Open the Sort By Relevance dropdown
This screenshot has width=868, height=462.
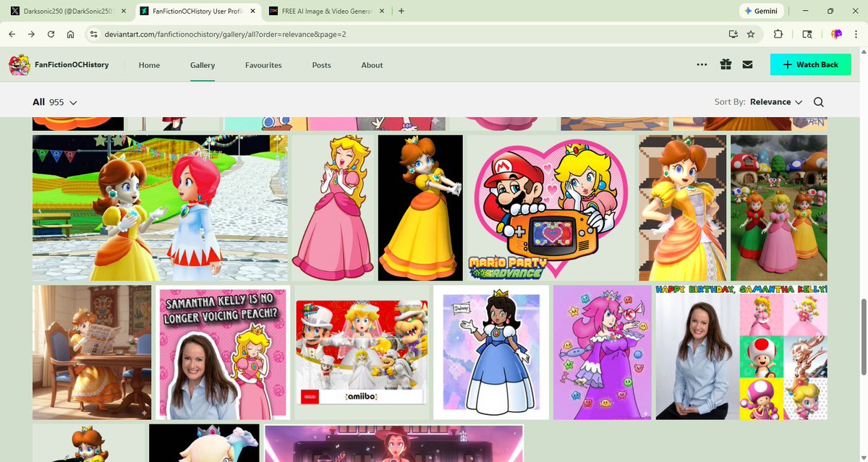tap(776, 102)
